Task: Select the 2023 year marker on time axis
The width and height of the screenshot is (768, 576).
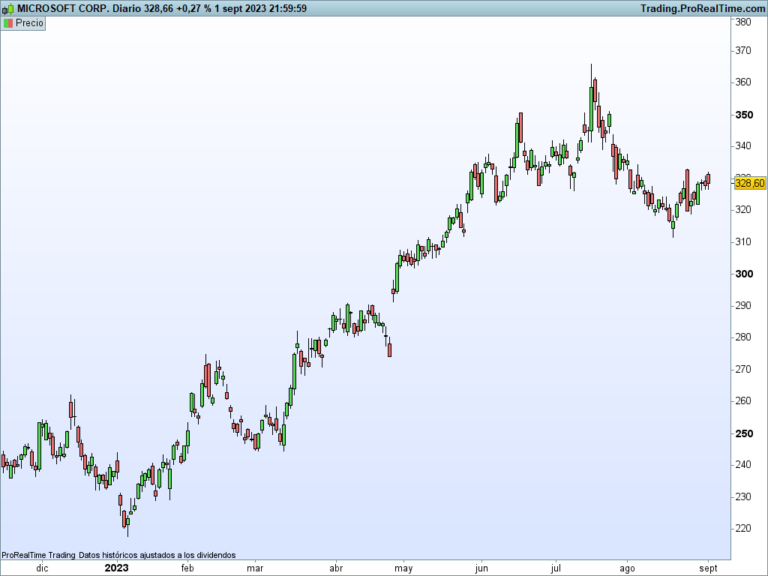Action: tap(117, 568)
